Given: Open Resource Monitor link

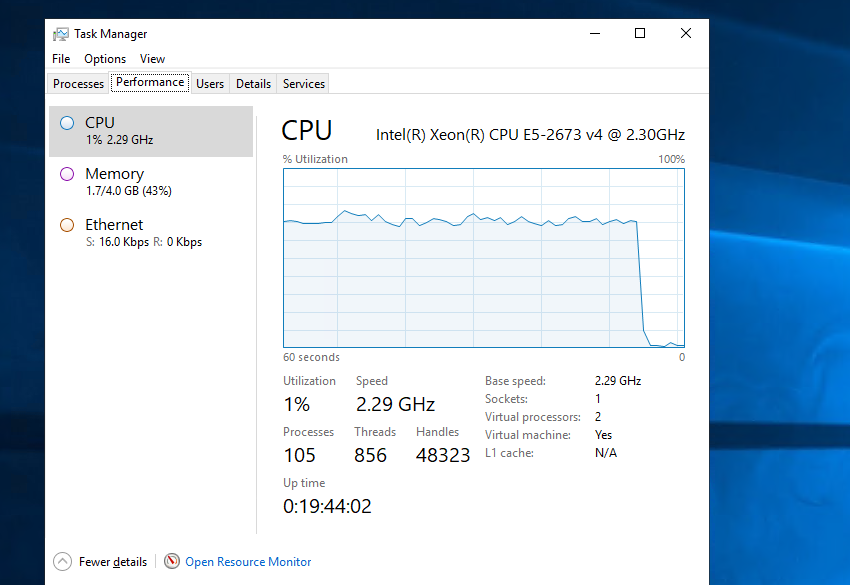Looking at the screenshot, I should pyautogui.click(x=248, y=562).
